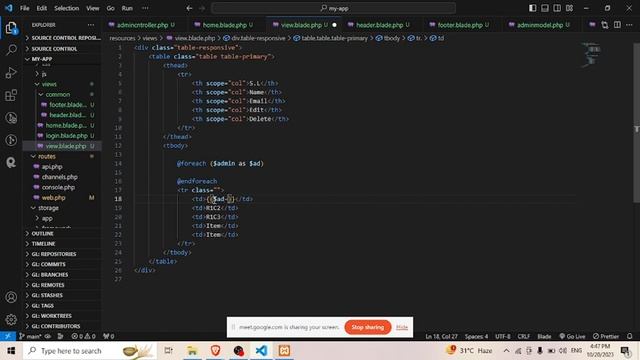Open editor more actions ellipsis
Viewport: 640px width, 360px height.
pos(629,25)
